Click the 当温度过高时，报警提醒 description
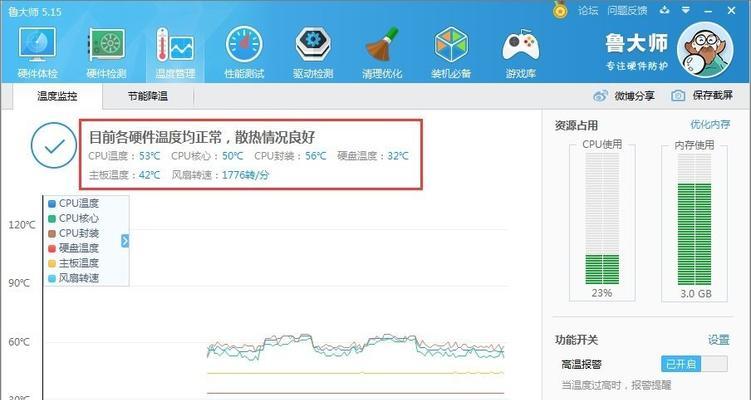751x400 pixels. [616, 385]
